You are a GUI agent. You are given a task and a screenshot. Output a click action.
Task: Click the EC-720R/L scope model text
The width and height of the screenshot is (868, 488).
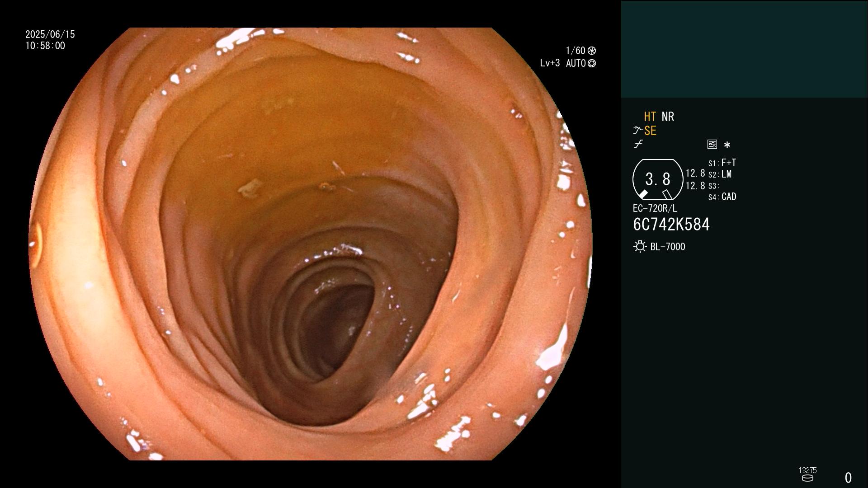click(x=655, y=208)
